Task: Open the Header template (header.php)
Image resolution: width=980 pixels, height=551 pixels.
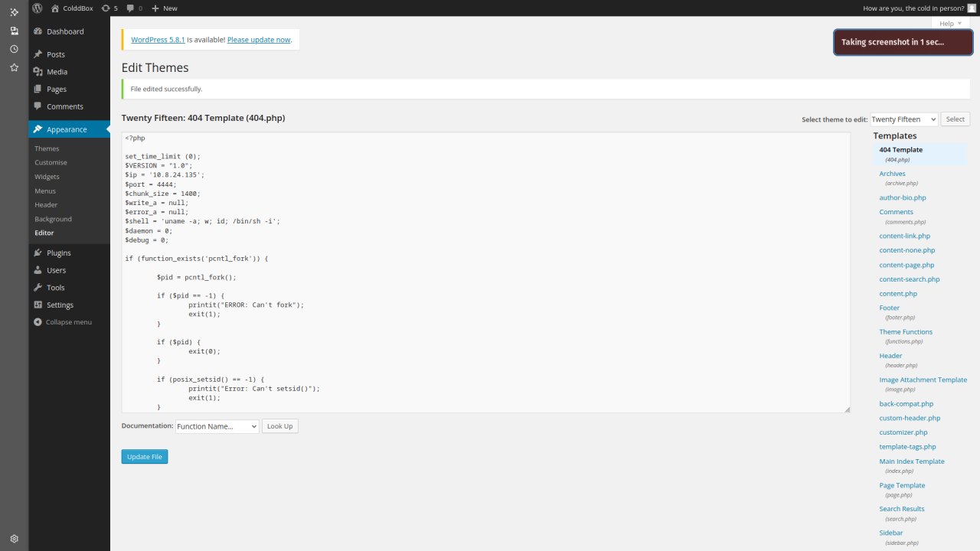Action: click(890, 356)
